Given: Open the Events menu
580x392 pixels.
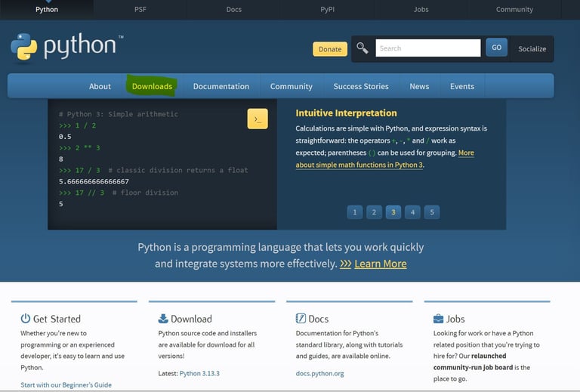Looking at the screenshot, I should tap(462, 86).
